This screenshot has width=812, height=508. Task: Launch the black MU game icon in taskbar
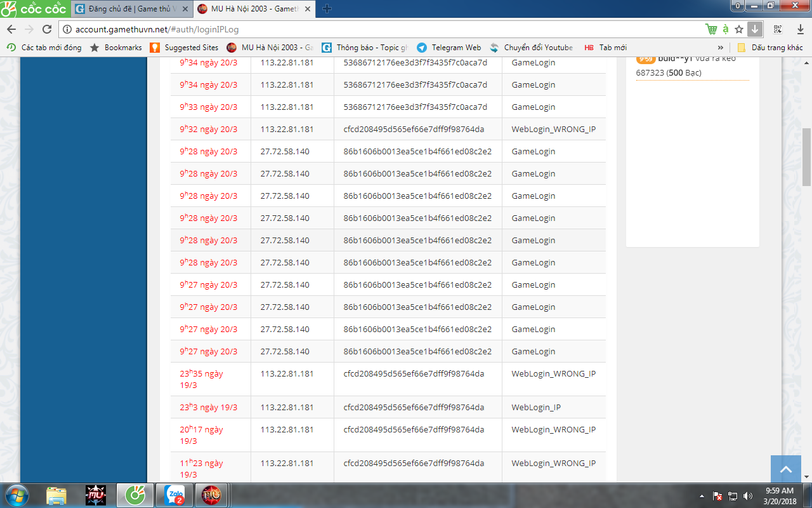click(96, 495)
